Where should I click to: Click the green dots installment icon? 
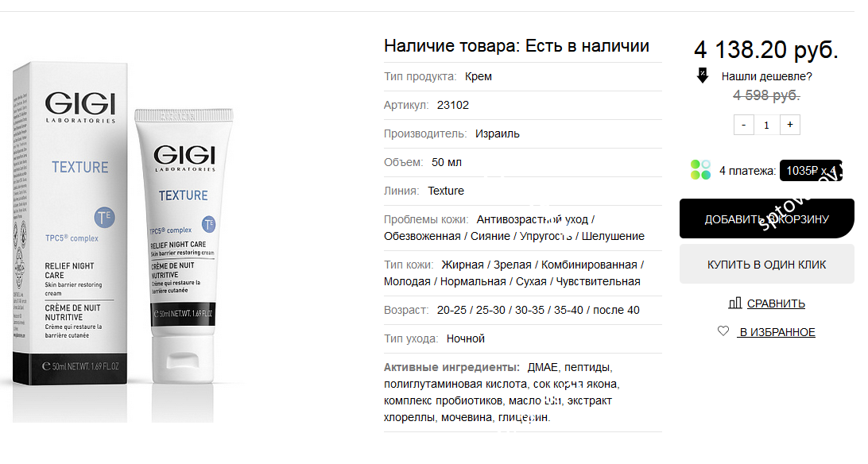[x=700, y=170]
